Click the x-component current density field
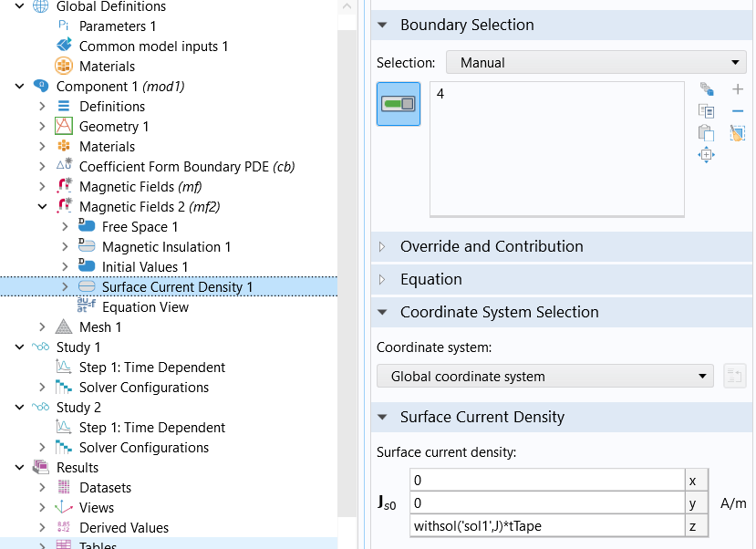The width and height of the screenshot is (756, 549). click(x=547, y=480)
